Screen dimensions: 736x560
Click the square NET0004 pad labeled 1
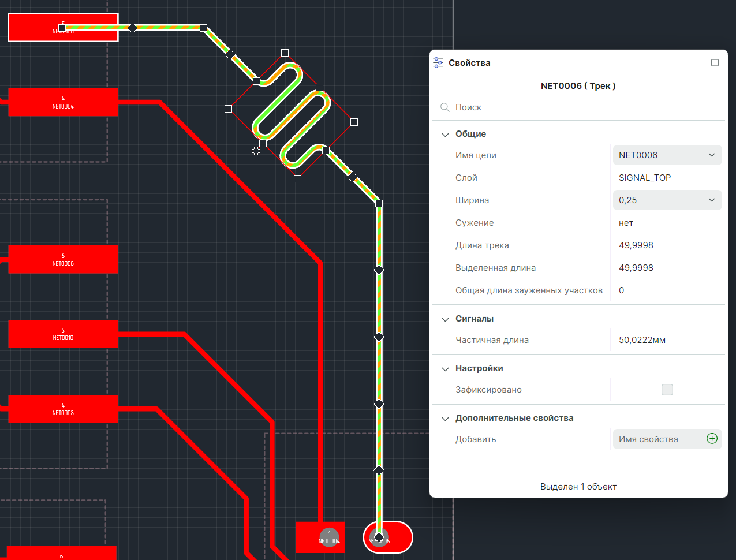(x=320, y=537)
